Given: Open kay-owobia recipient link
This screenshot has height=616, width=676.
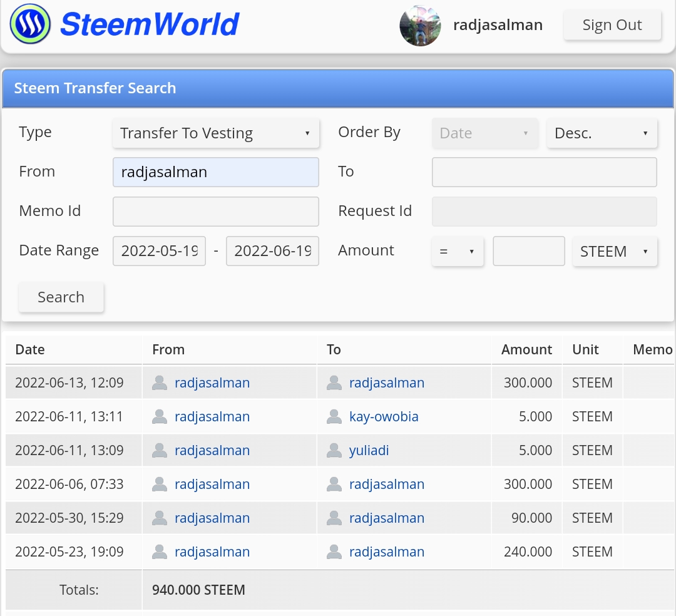Looking at the screenshot, I should tap(384, 416).
